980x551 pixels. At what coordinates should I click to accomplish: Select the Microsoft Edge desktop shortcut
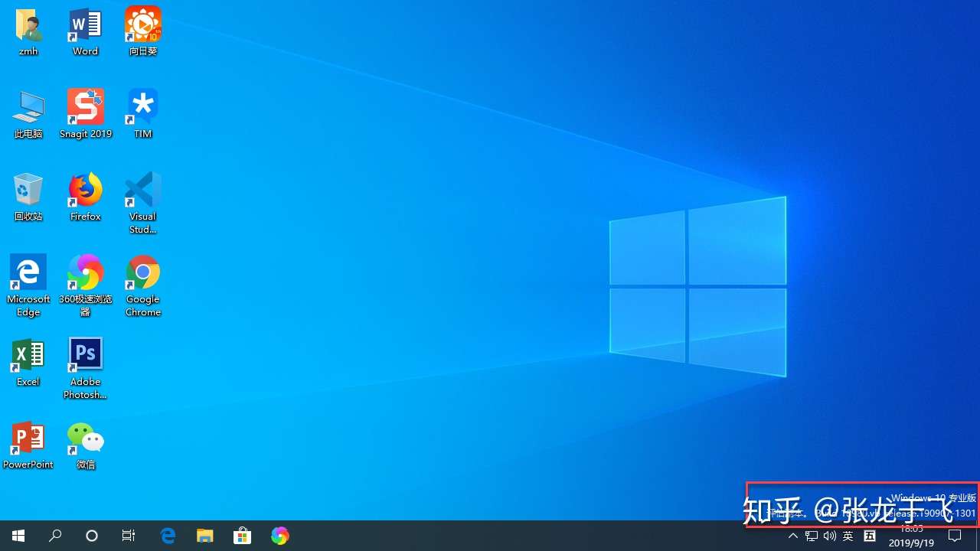[28, 285]
